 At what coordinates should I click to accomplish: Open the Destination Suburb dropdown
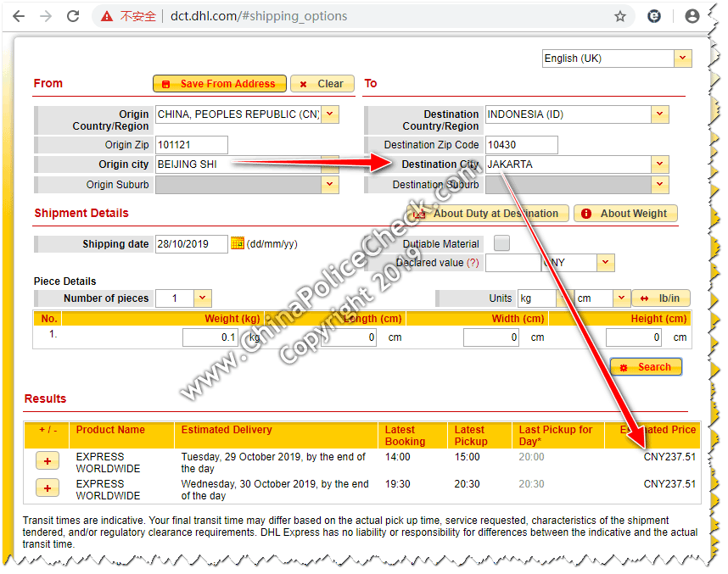660,185
